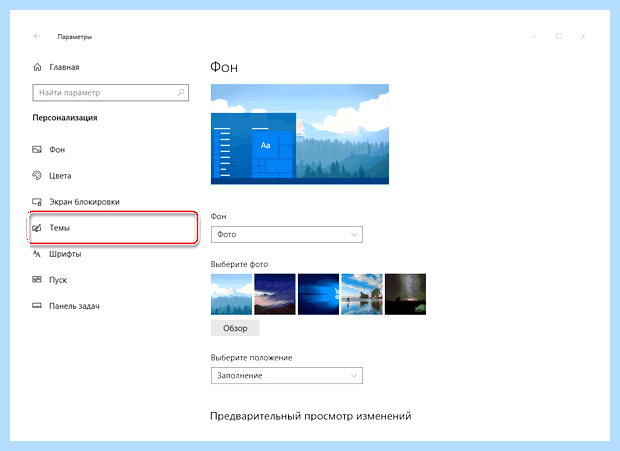This screenshot has height=451, width=620.
Task: Minimize the Параметры window
Action: point(533,36)
